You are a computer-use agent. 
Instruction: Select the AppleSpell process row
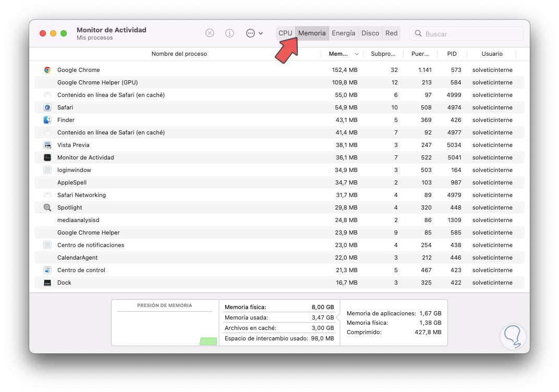[x=279, y=182]
